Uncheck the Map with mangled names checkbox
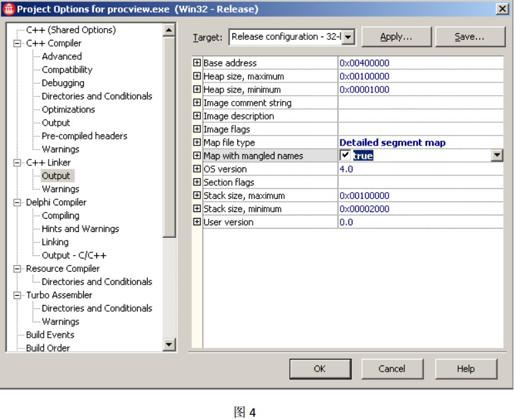514x420 pixels. (x=345, y=156)
